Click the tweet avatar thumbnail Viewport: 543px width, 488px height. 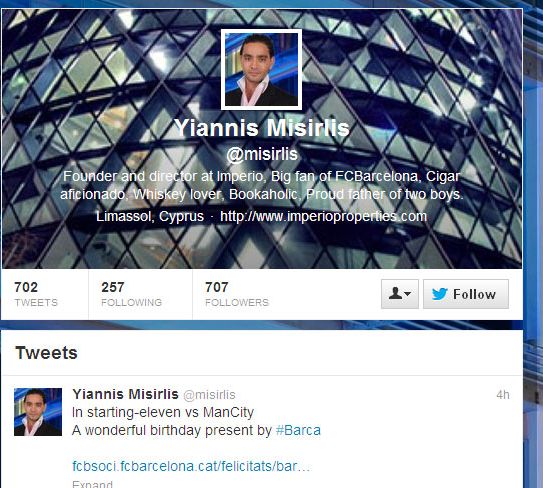click(x=38, y=412)
